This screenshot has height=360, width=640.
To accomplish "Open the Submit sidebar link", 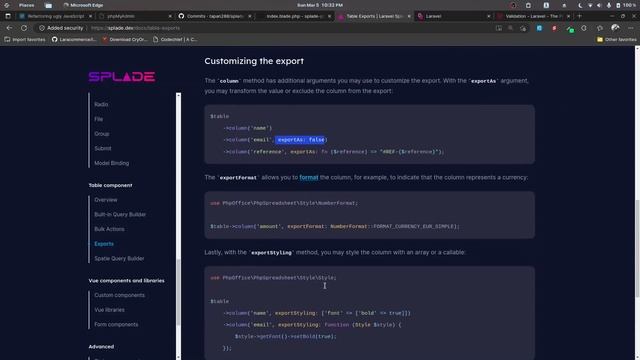I will (x=103, y=149).
